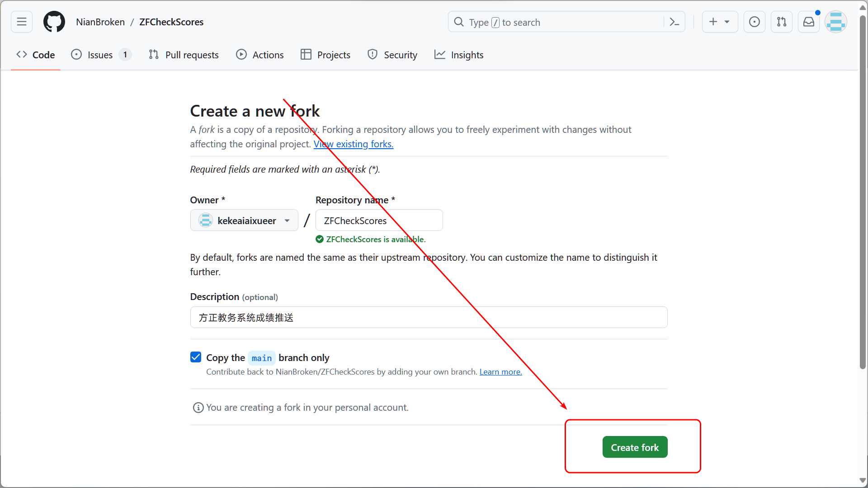The height and width of the screenshot is (488, 868).
Task: Click the main branch label
Action: pyautogui.click(x=262, y=358)
